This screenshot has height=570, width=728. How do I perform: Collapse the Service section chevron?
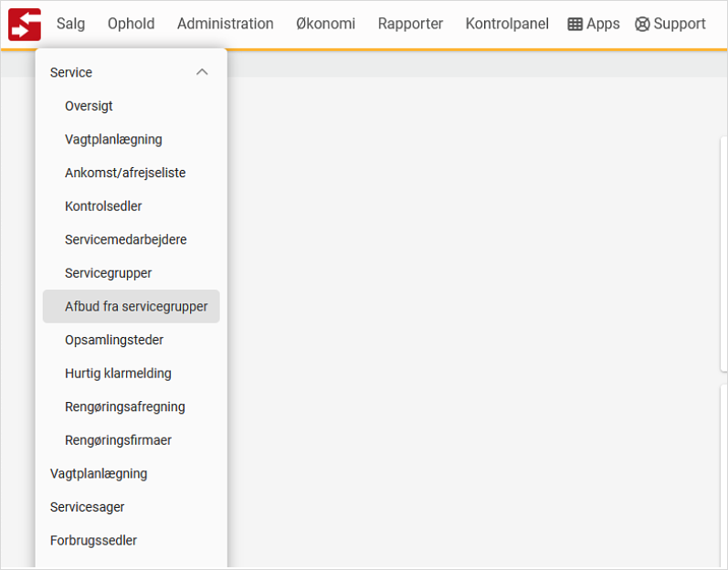pyautogui.click(x=202, y=72)
